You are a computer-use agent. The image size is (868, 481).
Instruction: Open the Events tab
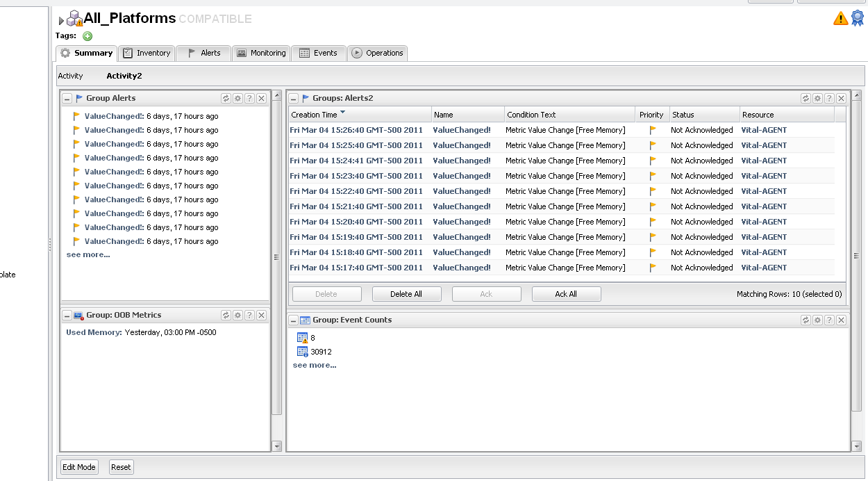click(x=319, y=53)
